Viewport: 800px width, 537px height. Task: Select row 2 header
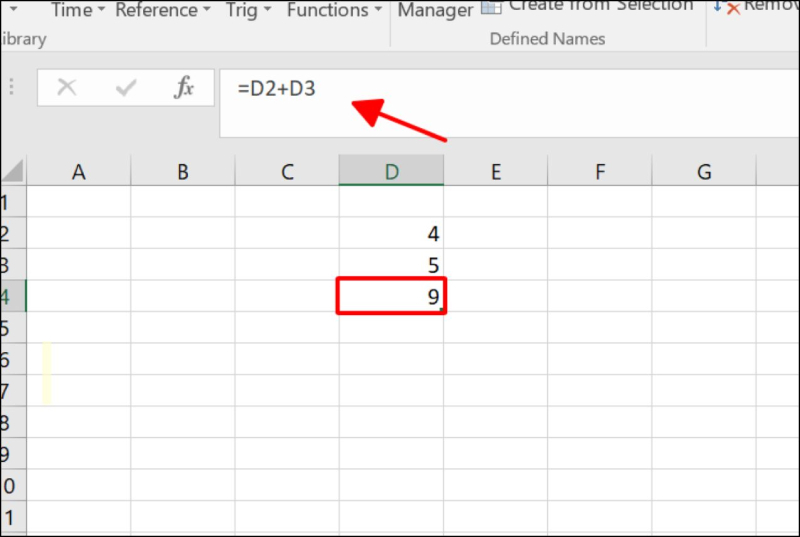tap(13, 233)
